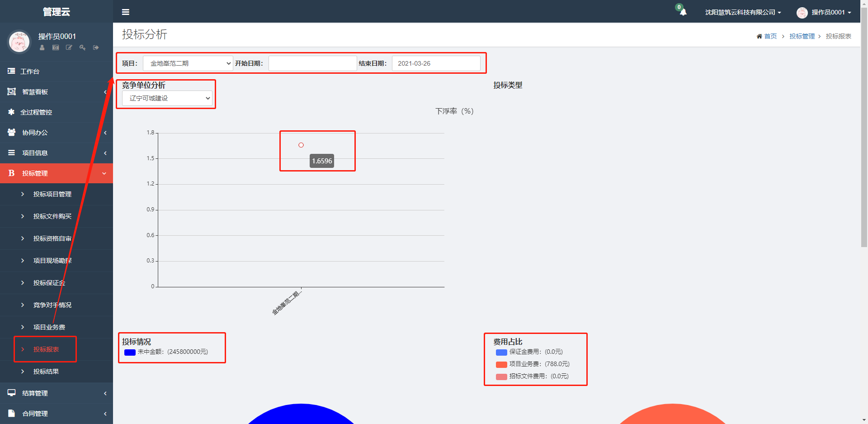868x424 pixels.
Task: Click the key password icon in sidebar profile
Action: 82,48
